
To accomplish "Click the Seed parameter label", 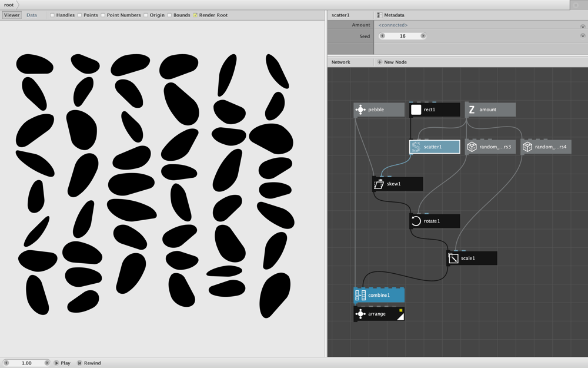I will [365, 37].
